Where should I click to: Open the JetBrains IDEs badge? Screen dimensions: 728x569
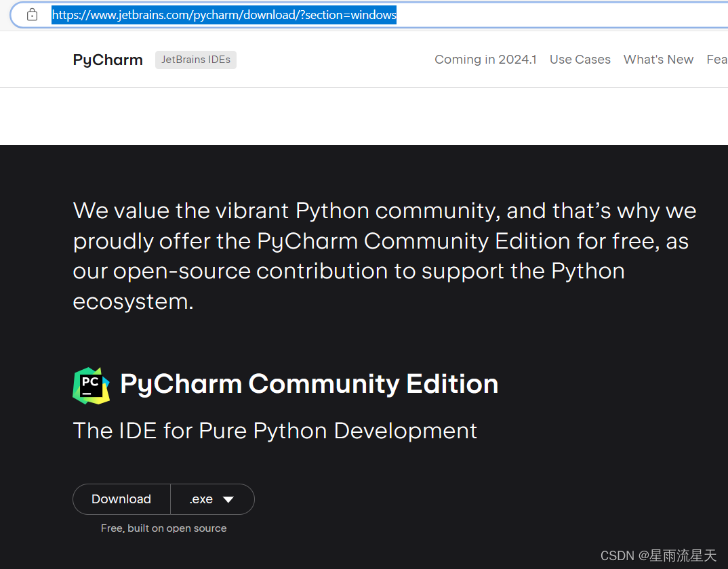195,60
